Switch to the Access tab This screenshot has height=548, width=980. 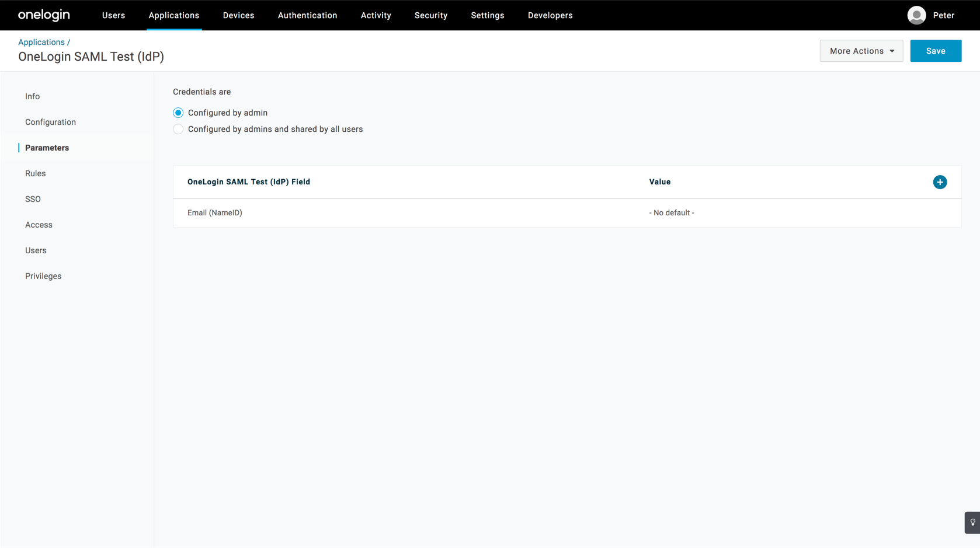click(39, 225)
